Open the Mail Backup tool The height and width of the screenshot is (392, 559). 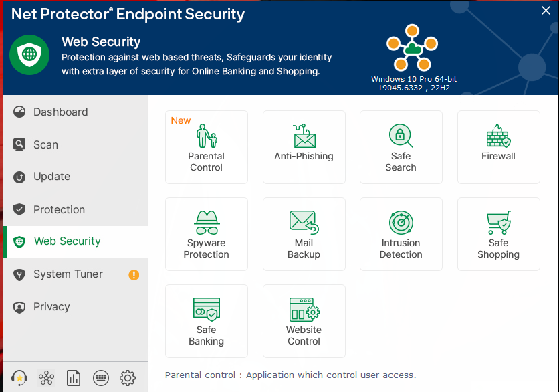click(304, 233)
